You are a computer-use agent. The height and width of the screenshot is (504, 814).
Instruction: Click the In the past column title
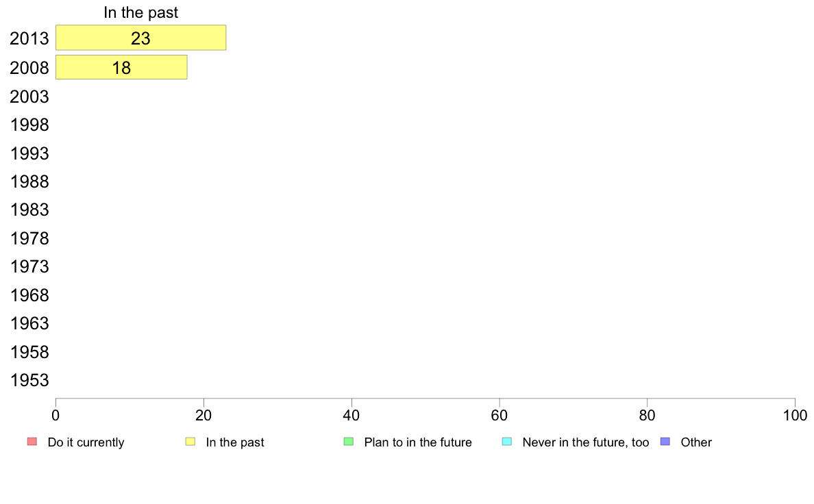click(x=140, y=12)
